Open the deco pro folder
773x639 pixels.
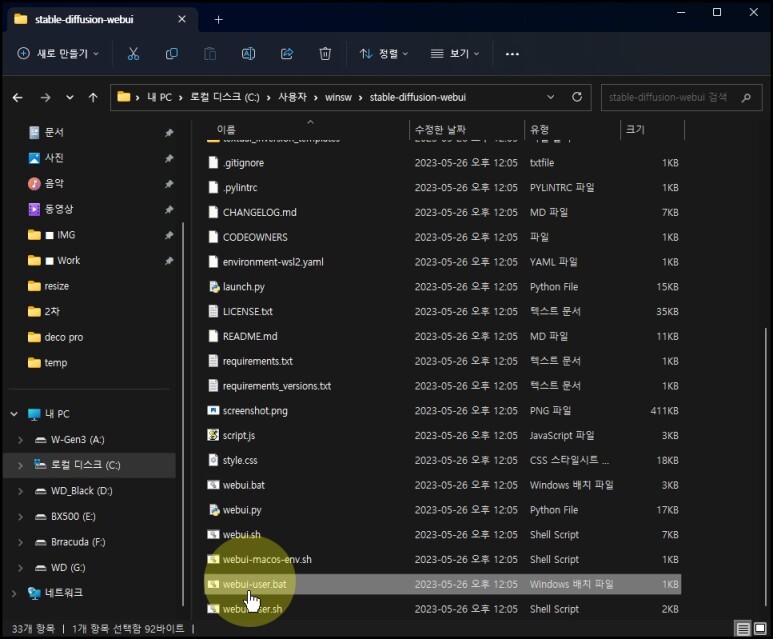click(x=64, y=337)
